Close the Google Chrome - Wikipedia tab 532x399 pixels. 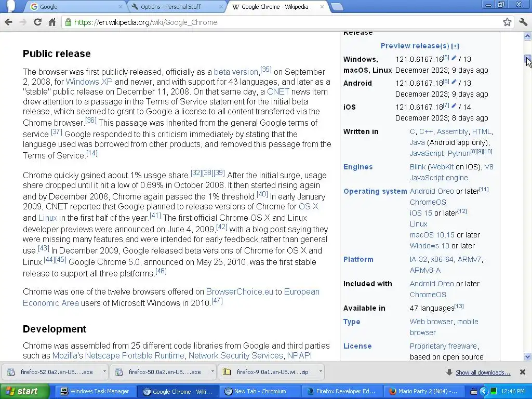coord(322,7)
